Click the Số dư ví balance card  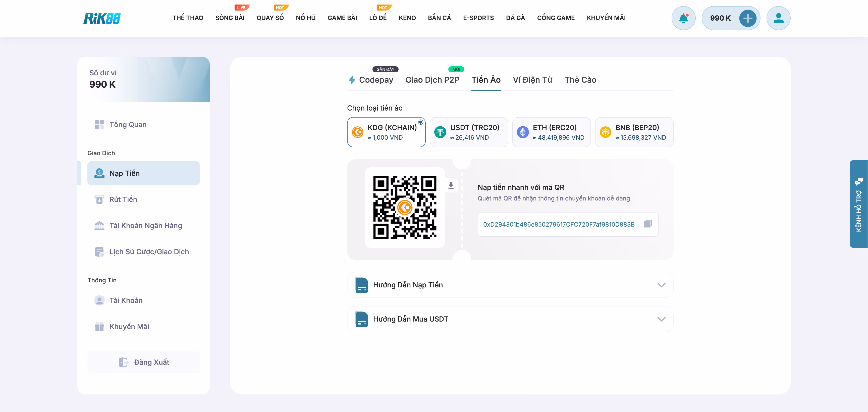point(144,79)
